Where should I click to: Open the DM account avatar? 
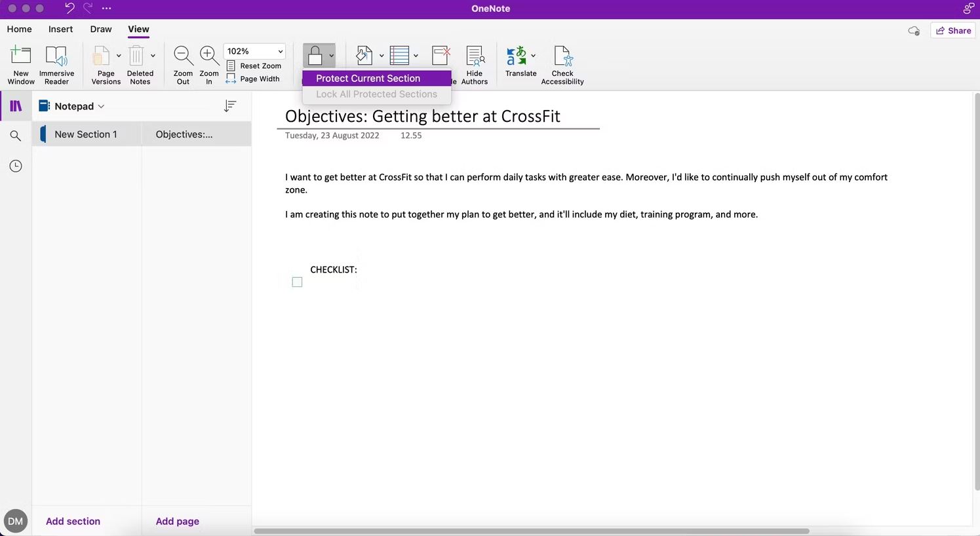(x=16, y=522)
